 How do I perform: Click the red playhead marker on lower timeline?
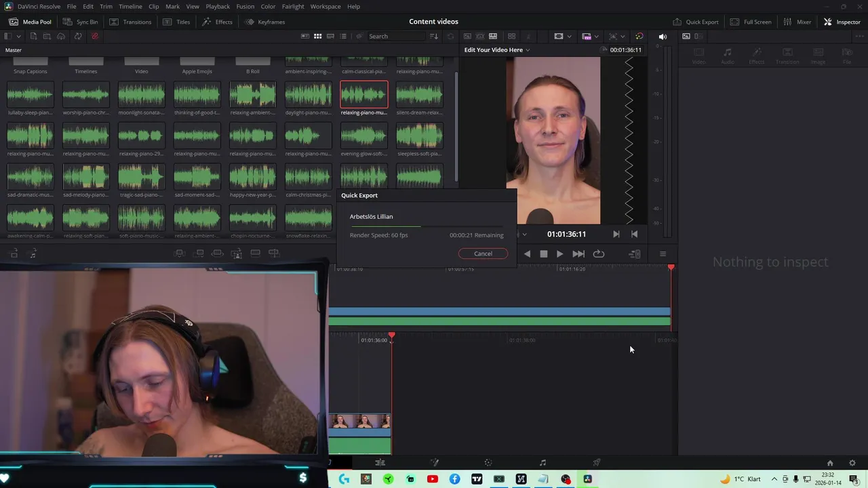(x=391, y=335)
